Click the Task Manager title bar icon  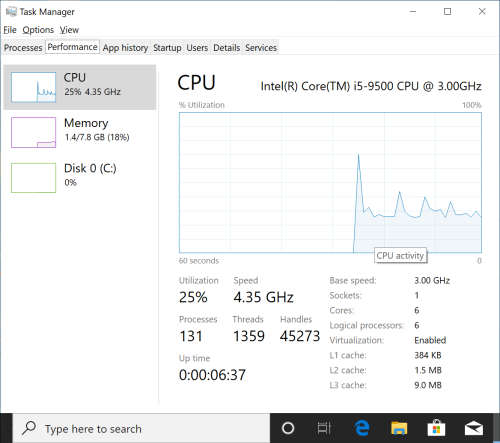coord(11,12)
